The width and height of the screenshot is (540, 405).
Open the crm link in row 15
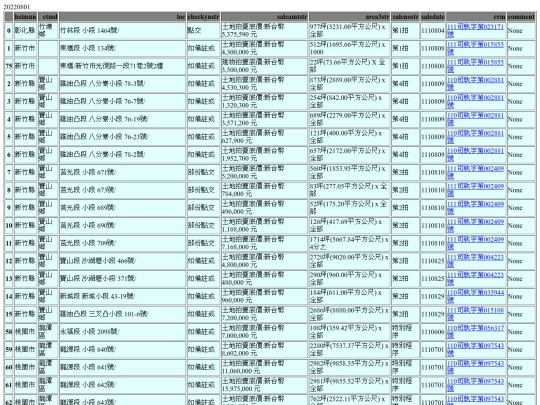tap(475, 314)
